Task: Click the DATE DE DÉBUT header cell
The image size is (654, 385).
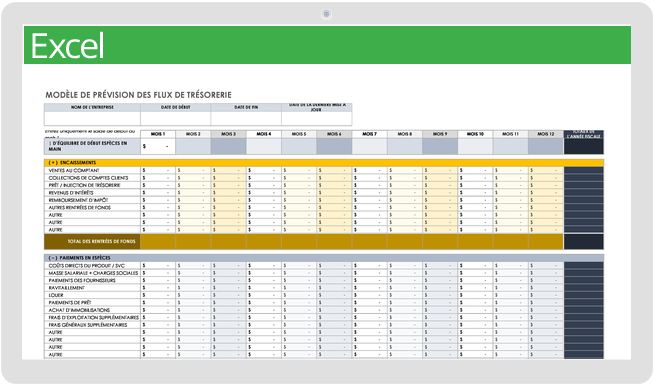Action: click(x=176, y=107)
